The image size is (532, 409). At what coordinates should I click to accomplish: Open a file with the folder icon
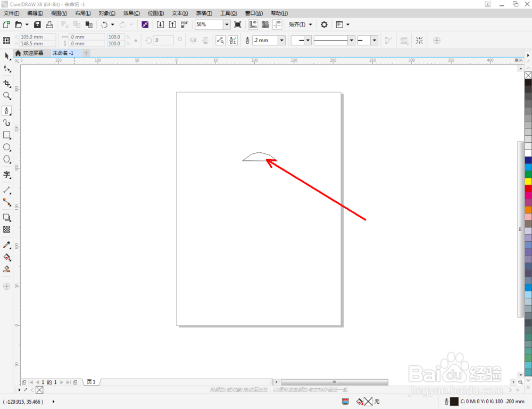19,24
